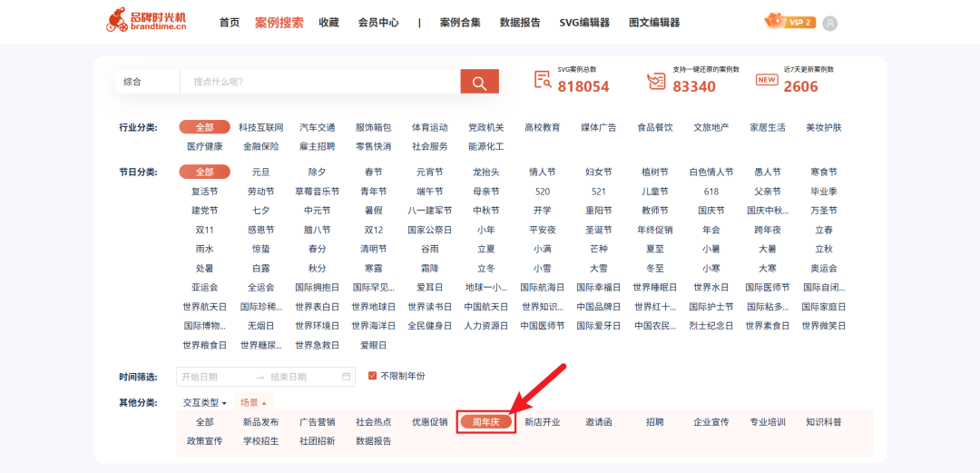Select 全部 in scene options

point(204,421)
